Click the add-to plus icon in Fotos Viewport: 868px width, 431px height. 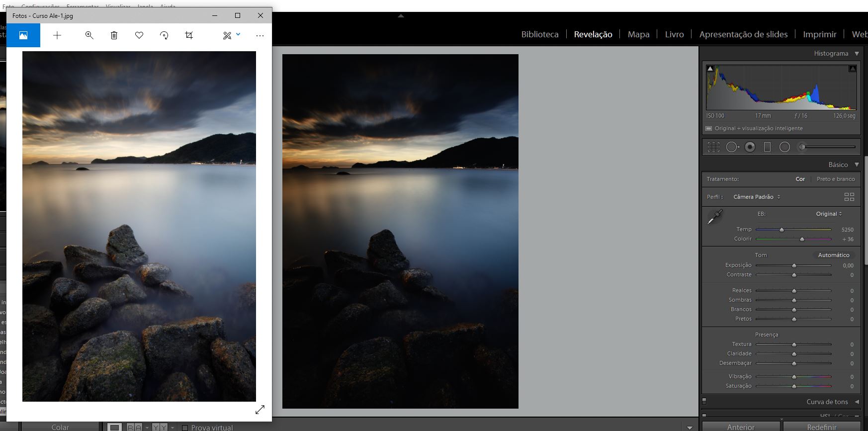[x=57, y=35]
